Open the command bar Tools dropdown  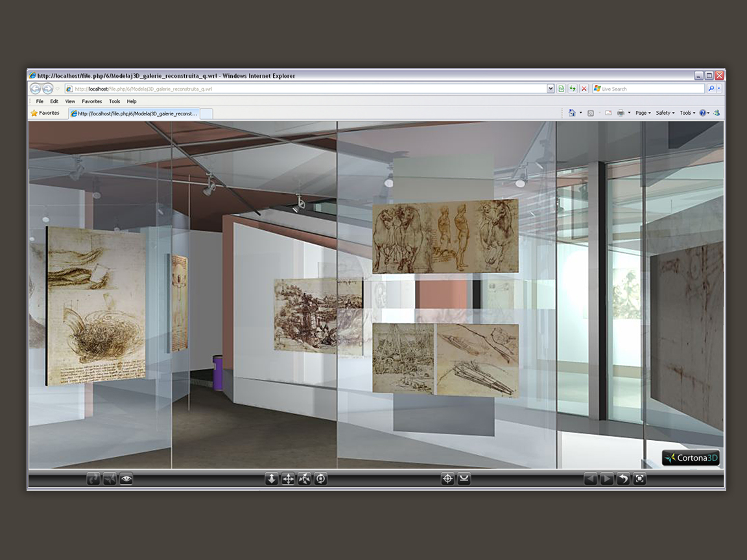point(687,113)
